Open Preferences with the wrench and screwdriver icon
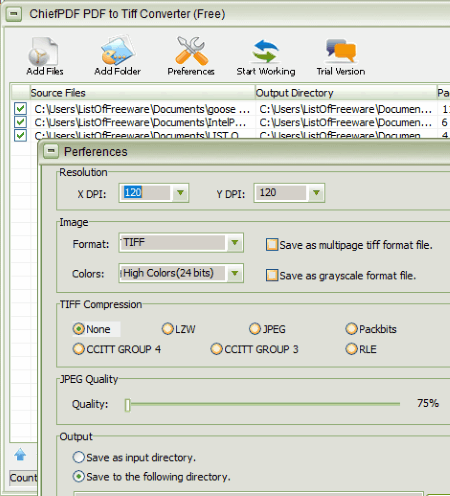450x496 pixels. [x=191, y=51]
